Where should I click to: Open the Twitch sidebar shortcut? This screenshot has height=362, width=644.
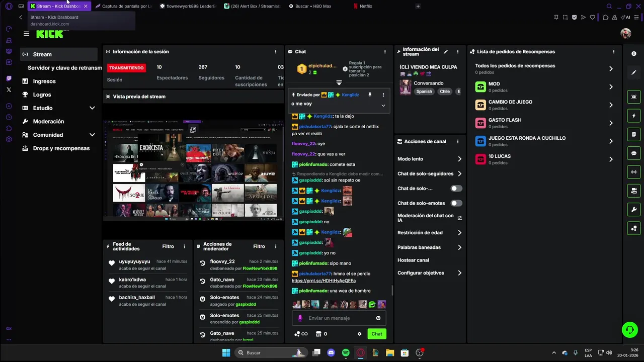(9, 78)
